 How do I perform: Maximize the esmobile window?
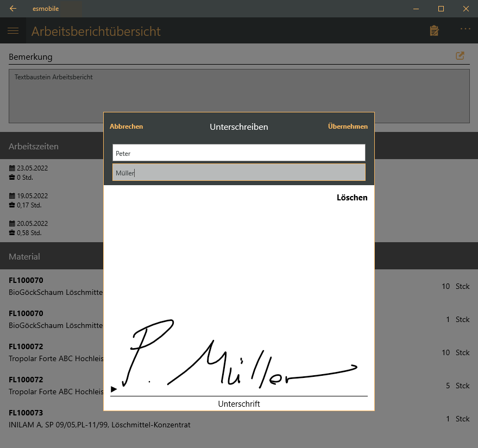[441, 9]
